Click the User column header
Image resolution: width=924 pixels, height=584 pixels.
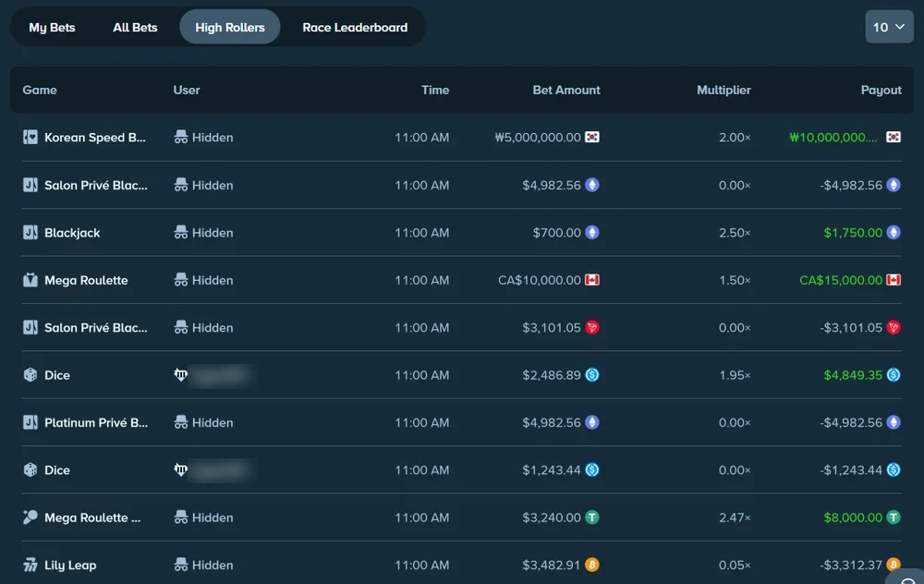(187, 91)
